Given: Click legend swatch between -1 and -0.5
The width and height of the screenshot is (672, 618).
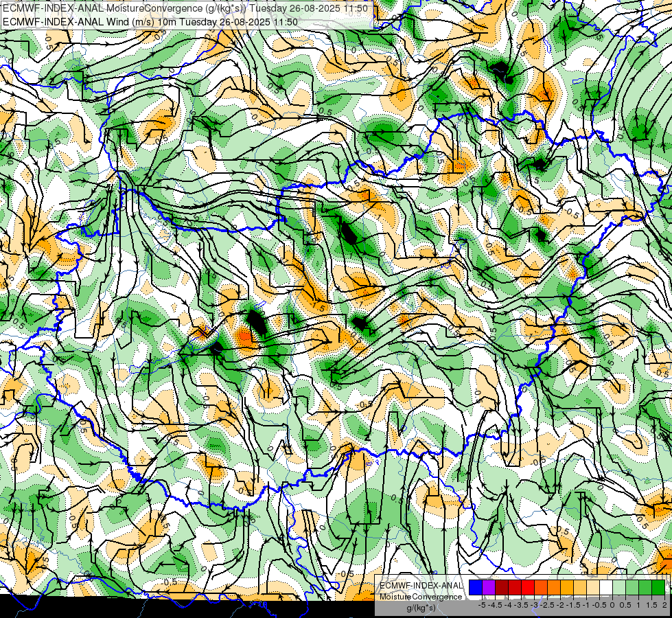Looking at the screenshot, I should coord(593,587).
